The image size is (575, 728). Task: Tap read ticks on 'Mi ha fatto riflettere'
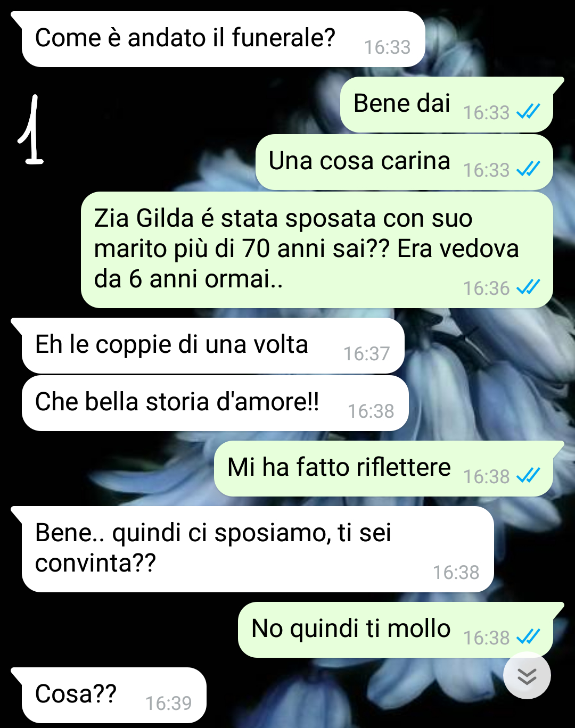pos(528,475)
